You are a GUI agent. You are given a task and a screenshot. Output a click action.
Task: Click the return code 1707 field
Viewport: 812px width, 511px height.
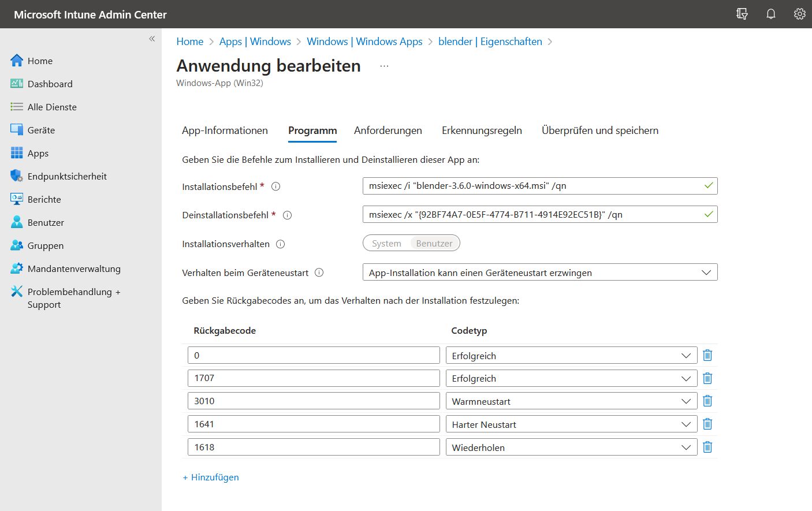(x=314, y=378)
